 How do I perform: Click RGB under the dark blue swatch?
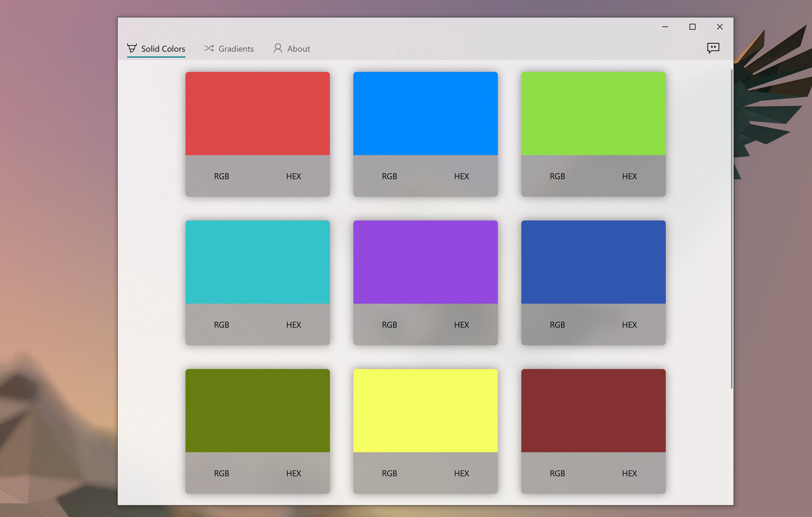tap(557, 325)
